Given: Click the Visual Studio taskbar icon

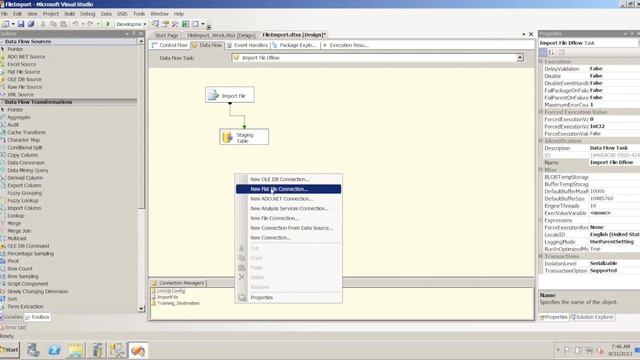Looking at the screenshot, I should (138, 350).
